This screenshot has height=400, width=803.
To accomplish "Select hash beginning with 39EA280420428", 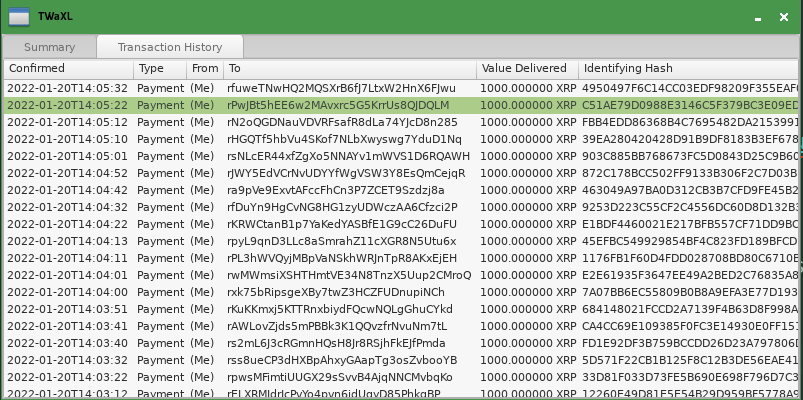I will 690,139.
